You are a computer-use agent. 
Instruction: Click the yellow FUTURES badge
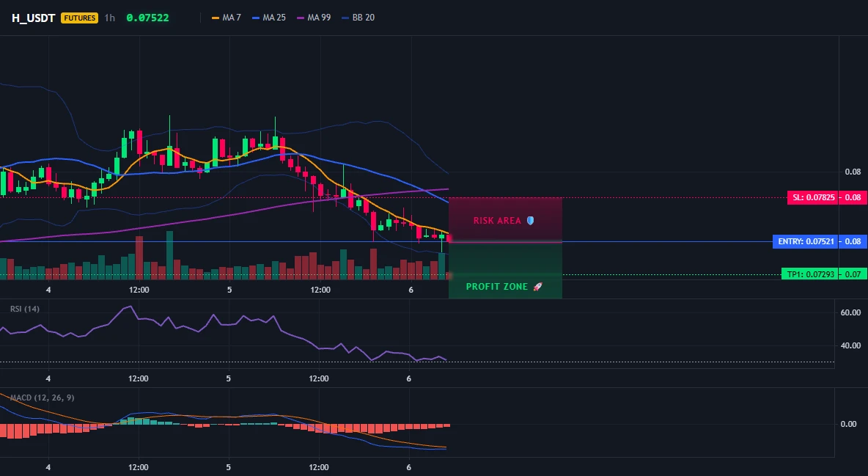pos(80,18)
